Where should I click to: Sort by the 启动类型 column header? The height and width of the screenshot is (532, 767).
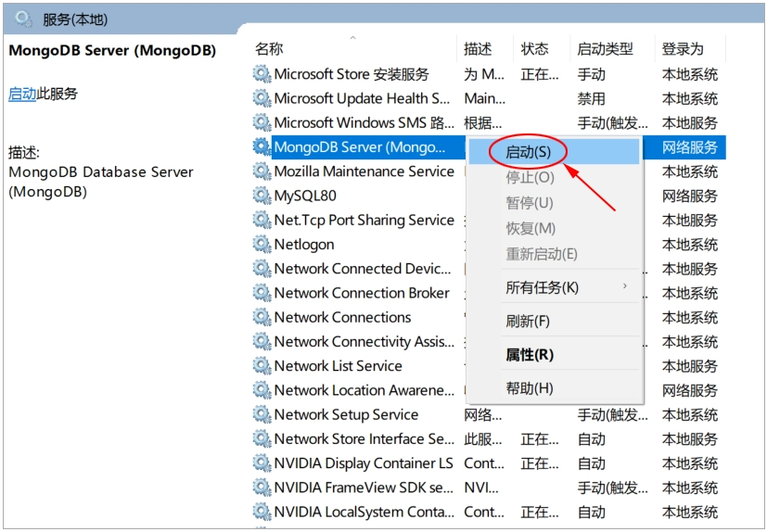pos(605,49)
